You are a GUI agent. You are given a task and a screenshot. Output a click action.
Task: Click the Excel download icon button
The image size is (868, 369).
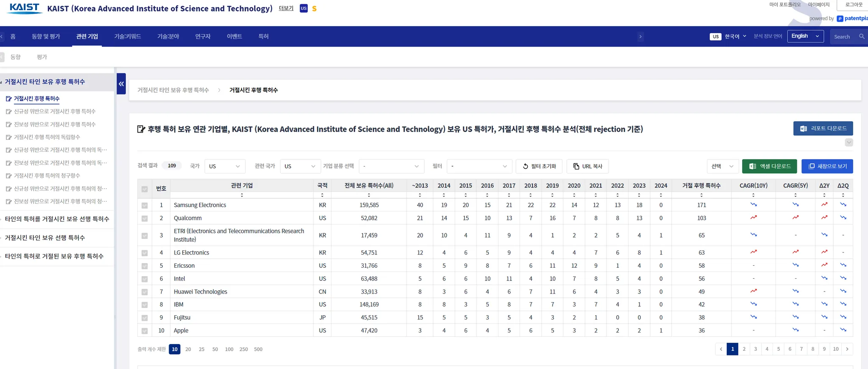click(769, 166)
